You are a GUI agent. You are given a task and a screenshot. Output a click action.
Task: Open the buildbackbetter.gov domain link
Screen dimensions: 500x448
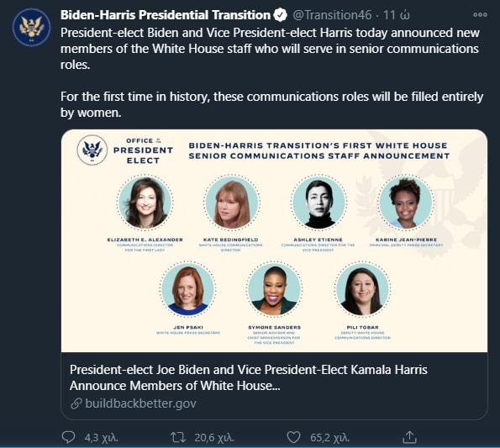[x=140, y=403]
